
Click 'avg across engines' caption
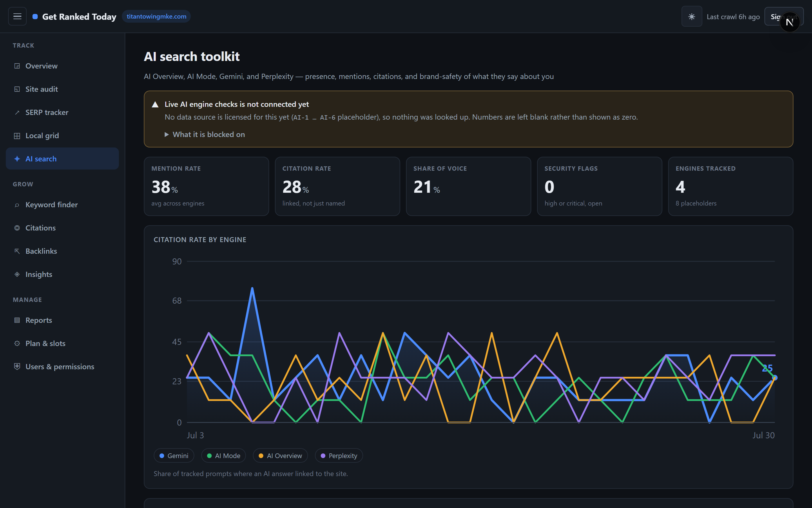click(178, 203)
